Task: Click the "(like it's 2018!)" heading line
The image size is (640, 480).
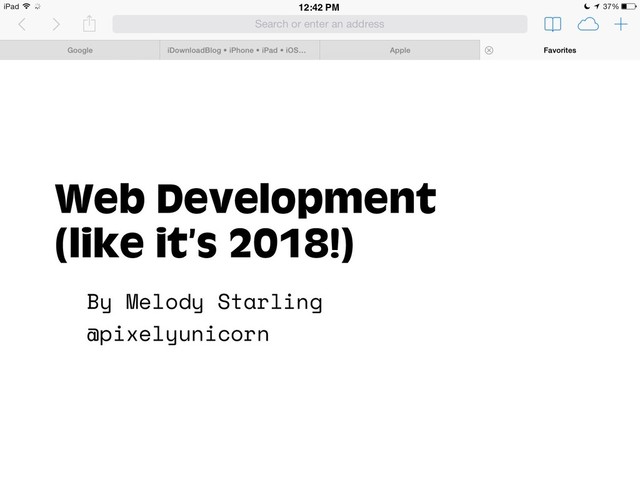Action: [x=204, y=244]
